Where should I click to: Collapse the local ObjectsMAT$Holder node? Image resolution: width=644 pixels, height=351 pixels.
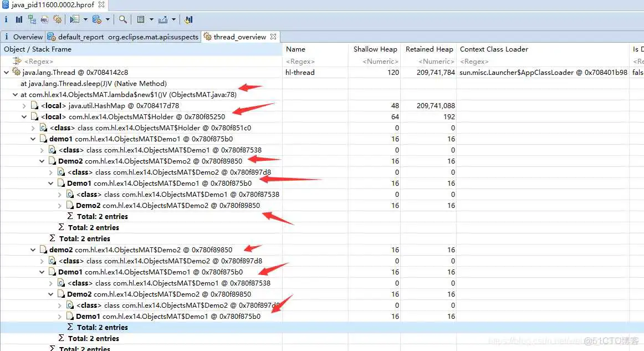tap(24, 117)
